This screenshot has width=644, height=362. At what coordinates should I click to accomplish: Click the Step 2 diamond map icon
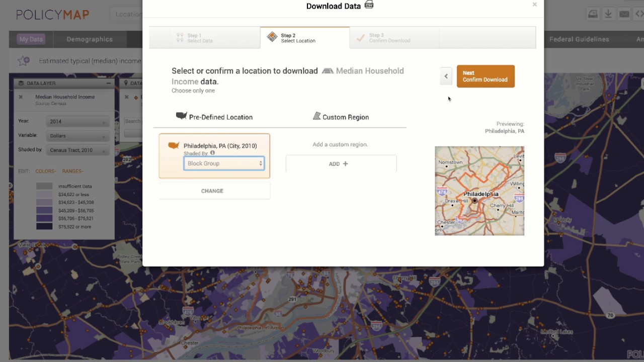pyautogui.click(x=272, y=37)
